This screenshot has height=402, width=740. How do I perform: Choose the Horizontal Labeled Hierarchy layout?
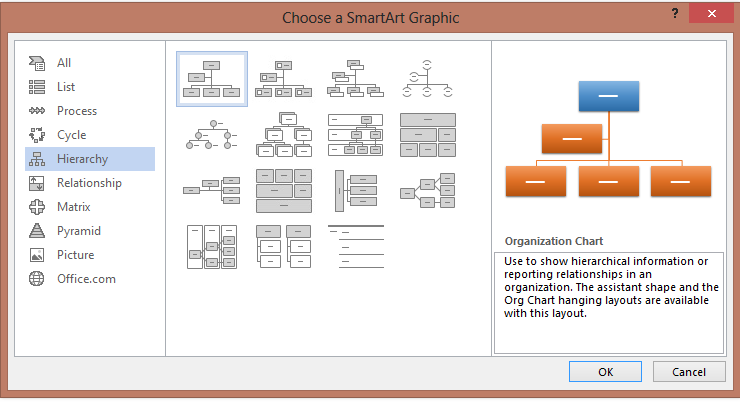[211, 246]
